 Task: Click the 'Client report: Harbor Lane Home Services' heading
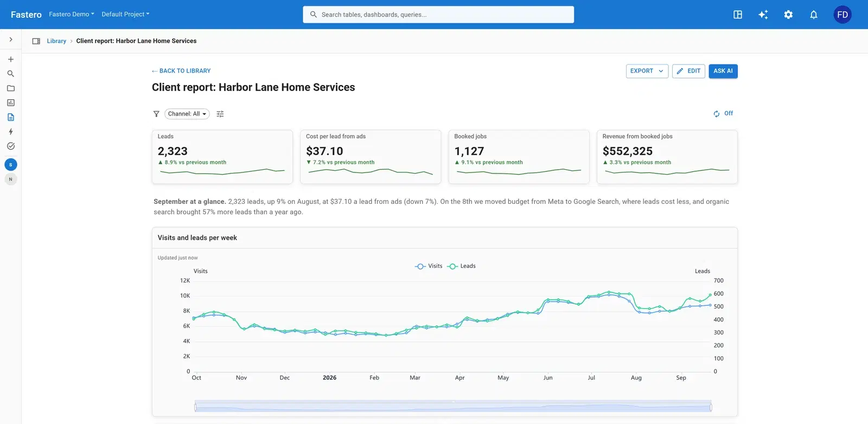pyautogui.click(x=253, y=87)
